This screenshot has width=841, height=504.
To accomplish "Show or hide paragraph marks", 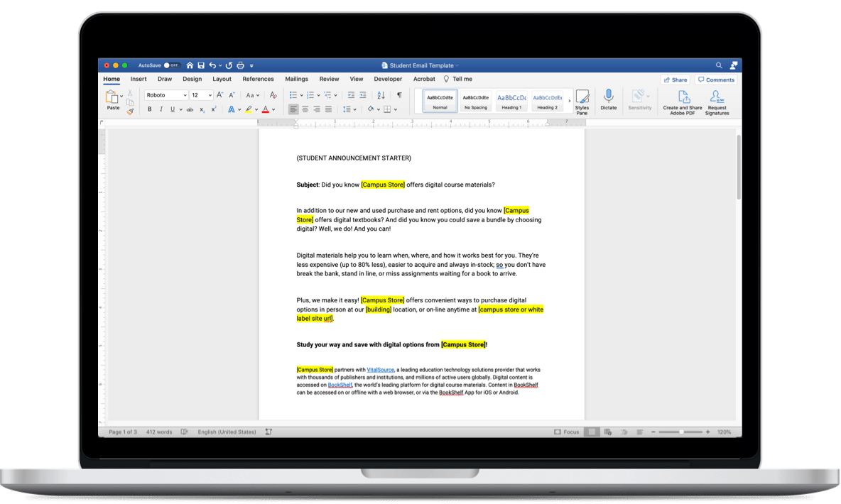I will (399, 95).
